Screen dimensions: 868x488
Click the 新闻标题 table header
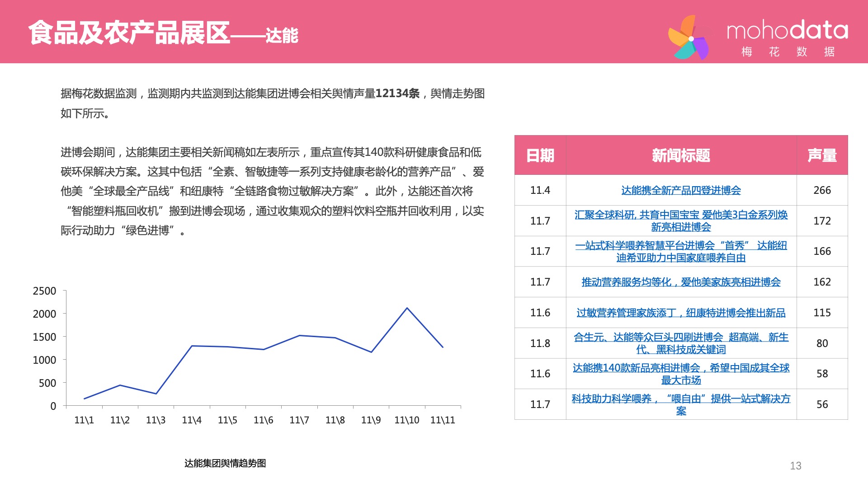click(x=681, y=155)
